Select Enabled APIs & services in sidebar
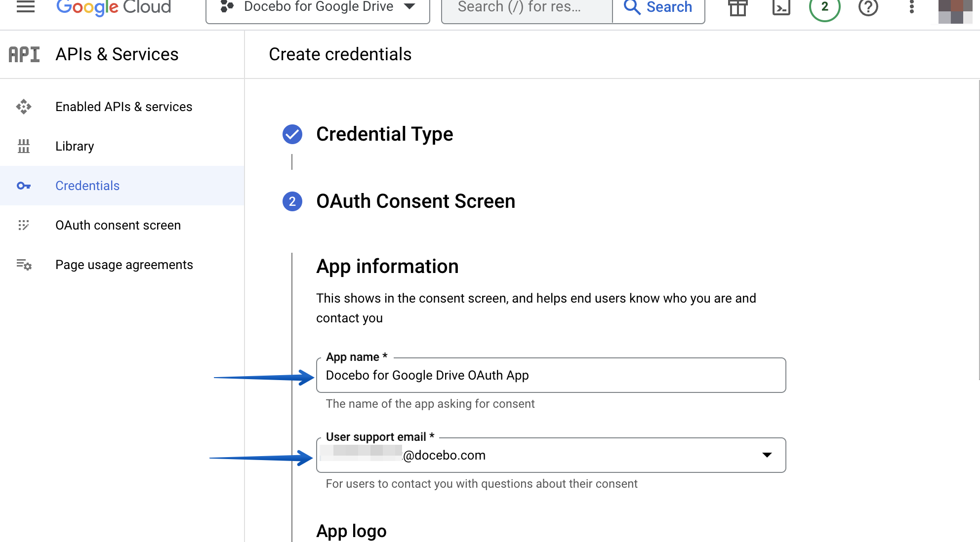This screenshot has height=542, width=980. 123,107
